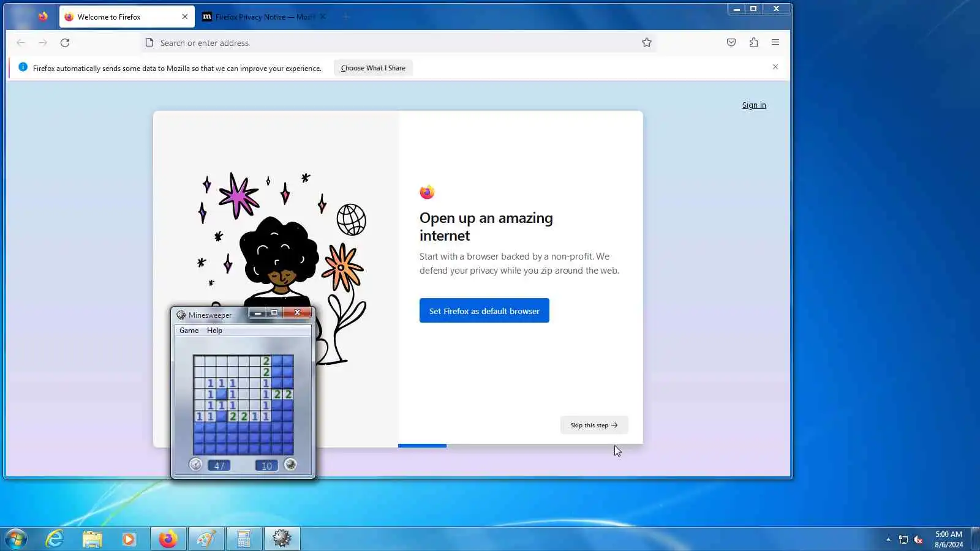
Task: Uncover the top-right corner Minesweeper tile
Action: 288,361
